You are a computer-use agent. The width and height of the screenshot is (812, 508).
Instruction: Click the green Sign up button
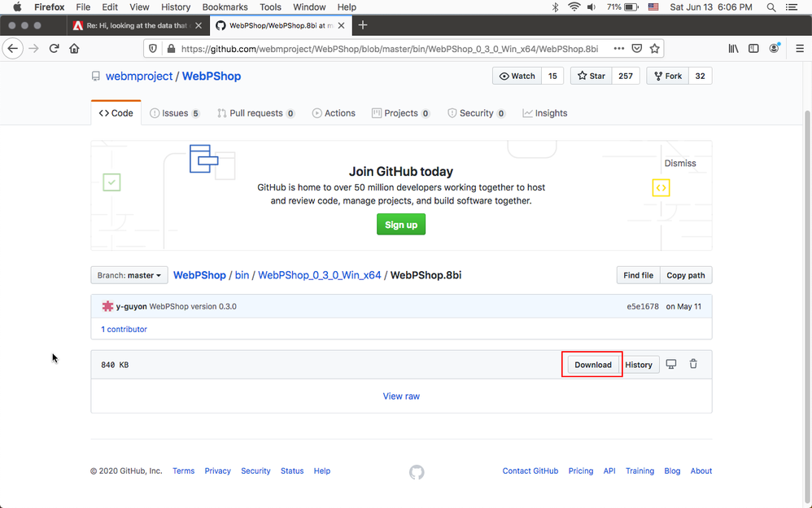tap(401, 225)
